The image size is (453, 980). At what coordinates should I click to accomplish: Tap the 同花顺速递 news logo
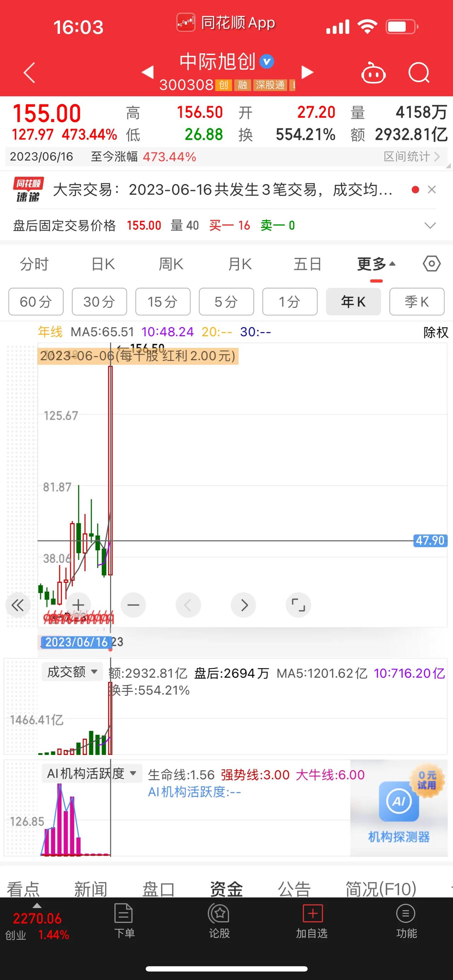coord(29,189)
